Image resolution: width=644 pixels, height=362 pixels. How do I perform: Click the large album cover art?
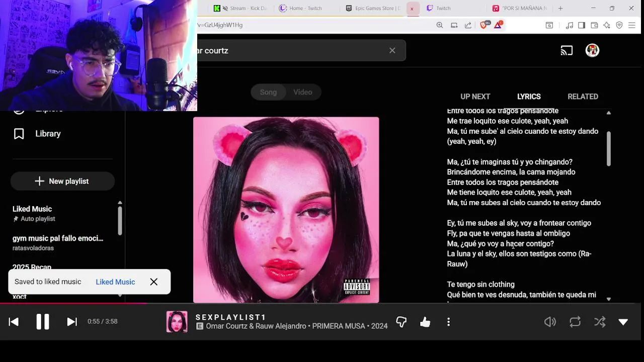286,210
